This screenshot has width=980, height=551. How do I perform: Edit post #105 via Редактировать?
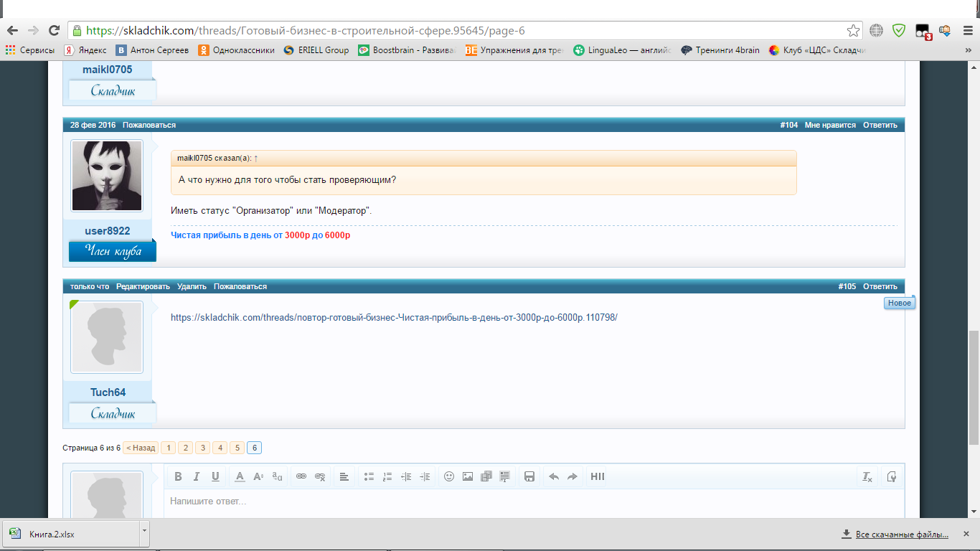coord(143,286)
